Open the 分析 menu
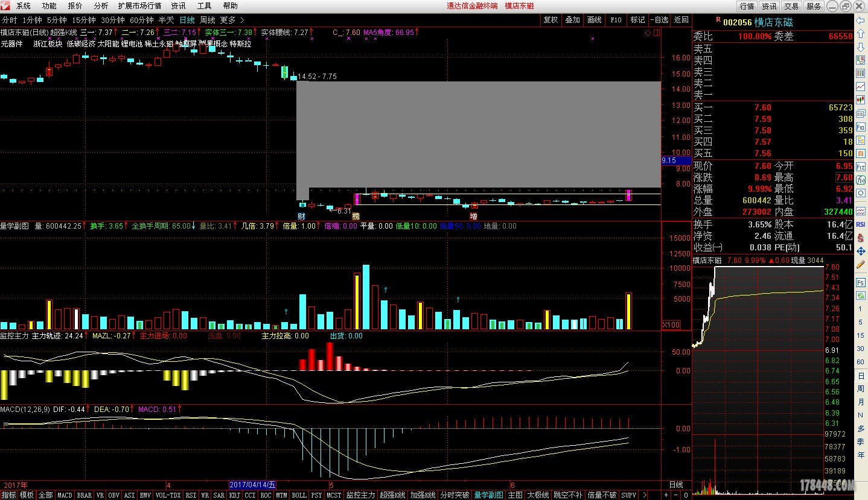 tap(101, 6)
